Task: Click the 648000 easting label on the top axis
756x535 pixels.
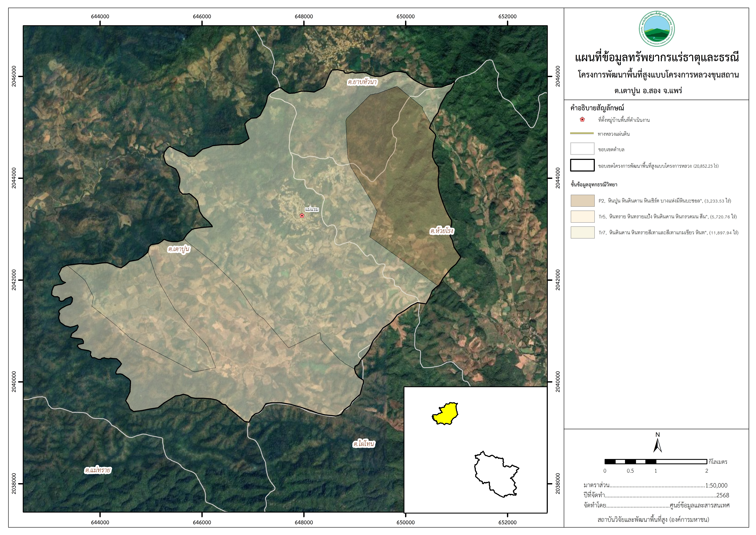Action: [304, 16]
